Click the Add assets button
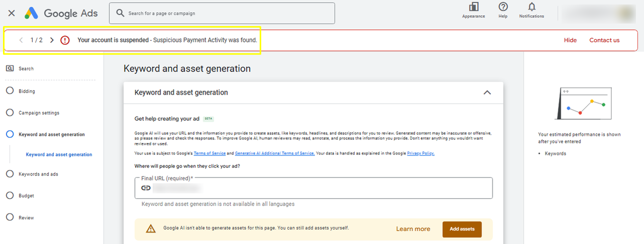The image size is (644, 244). point(462,229)
